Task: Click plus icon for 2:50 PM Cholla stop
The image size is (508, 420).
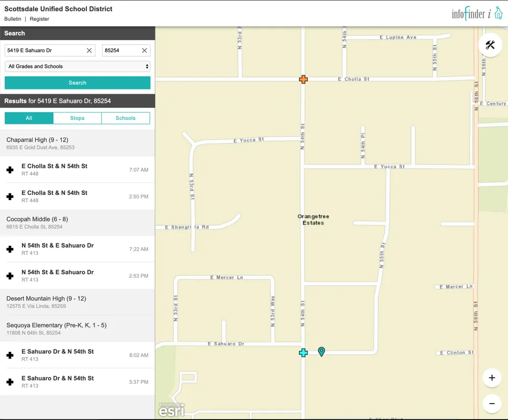Action: click(10, 197)
